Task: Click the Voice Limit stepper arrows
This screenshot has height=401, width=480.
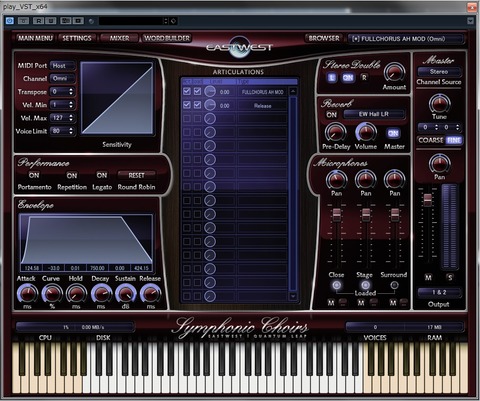Action: coord(71,131)
